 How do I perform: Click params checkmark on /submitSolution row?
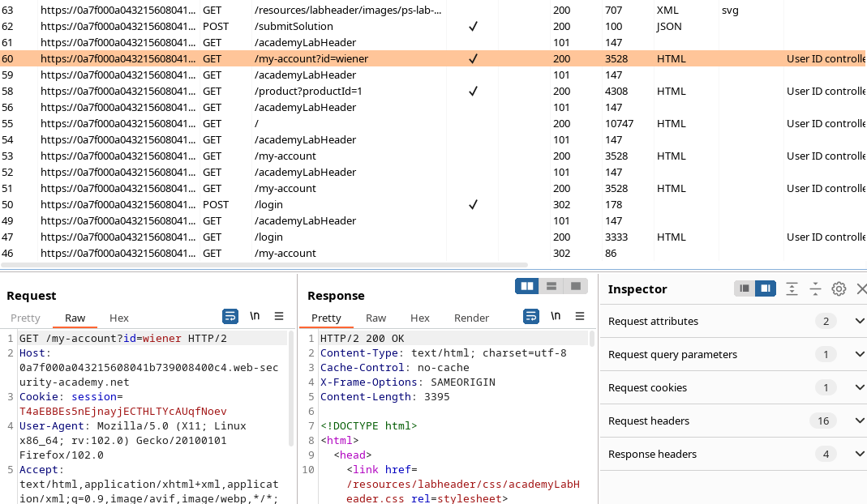click(473, 26)
